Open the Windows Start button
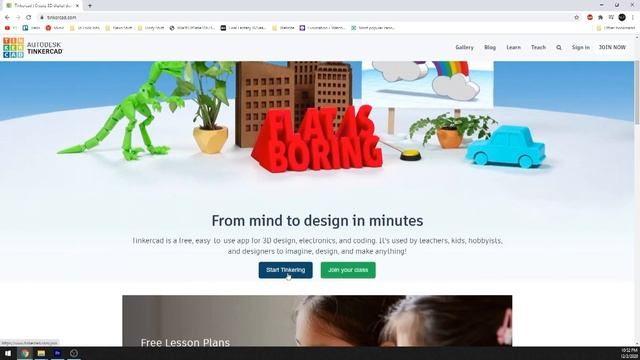640x360 pixels. click(x=8, y=353)
